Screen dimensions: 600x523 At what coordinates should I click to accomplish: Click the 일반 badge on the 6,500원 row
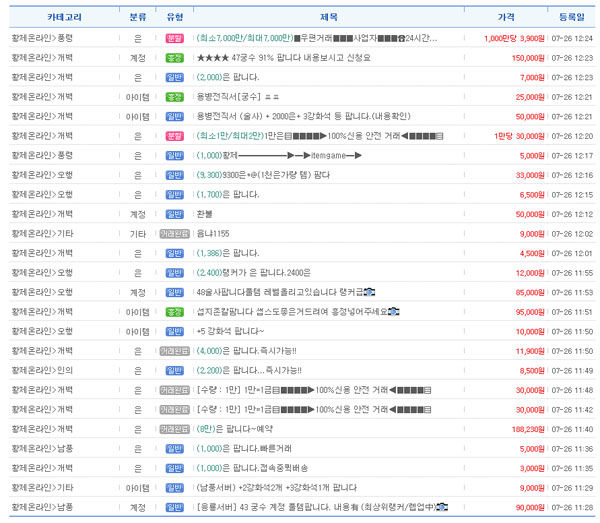tap(174, 195)
